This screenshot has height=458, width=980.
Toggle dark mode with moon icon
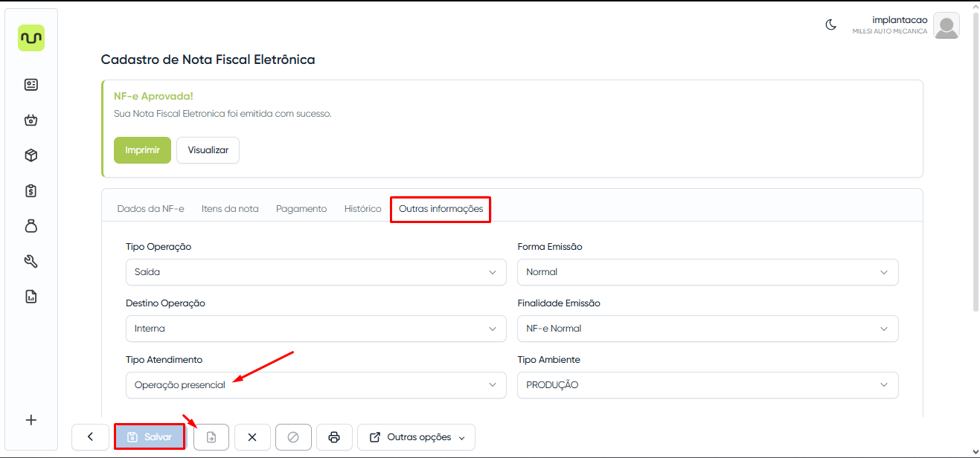pos(831,25)
